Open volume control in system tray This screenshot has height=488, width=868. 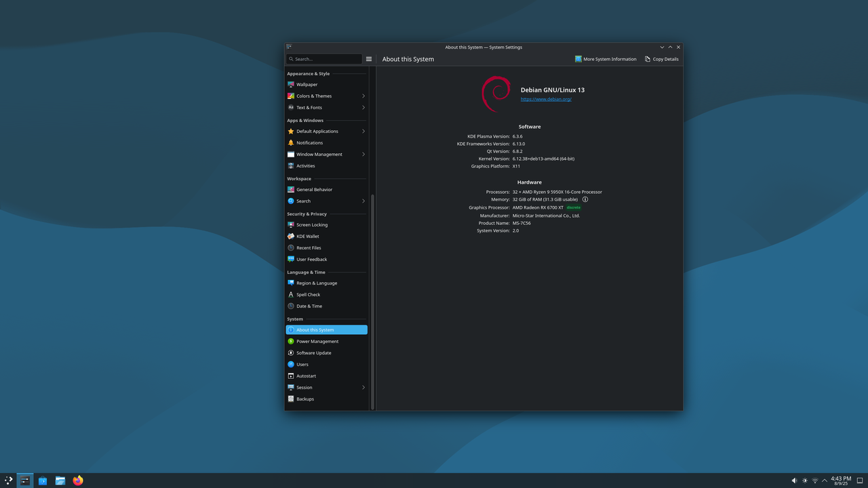[794, 481]
